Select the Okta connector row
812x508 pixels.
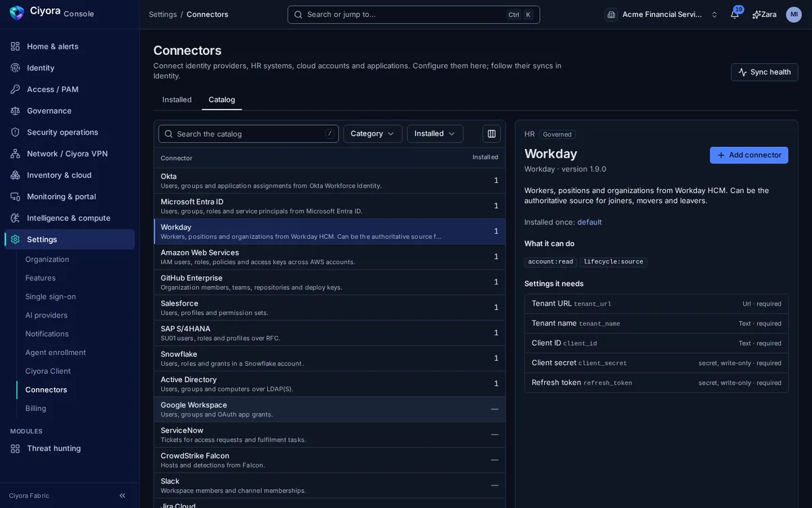[330, 181]
